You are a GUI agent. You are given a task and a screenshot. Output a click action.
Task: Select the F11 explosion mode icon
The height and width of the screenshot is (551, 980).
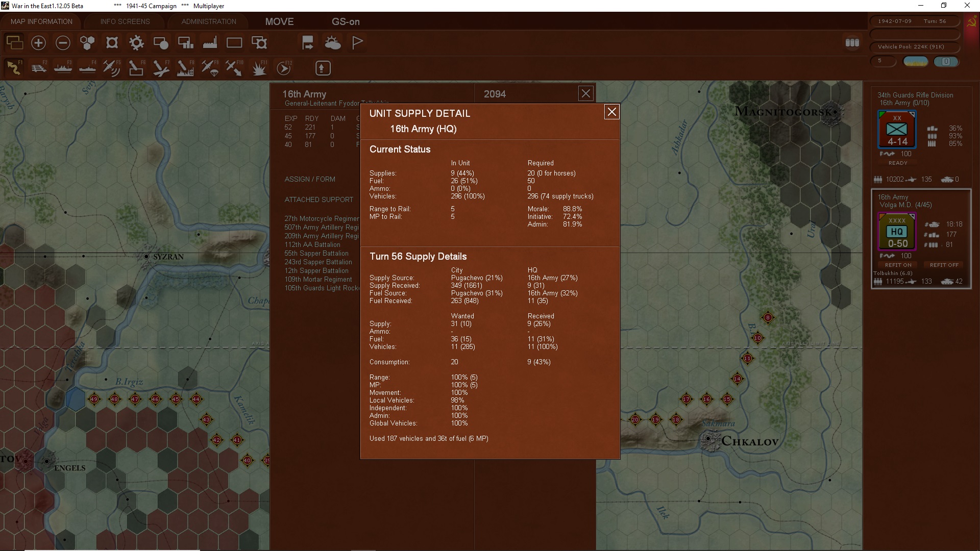point(259,68)
